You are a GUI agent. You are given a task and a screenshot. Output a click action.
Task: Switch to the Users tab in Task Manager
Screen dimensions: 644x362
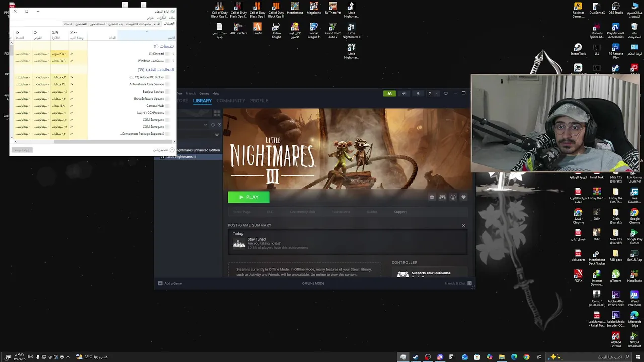(x=97, y=24)
